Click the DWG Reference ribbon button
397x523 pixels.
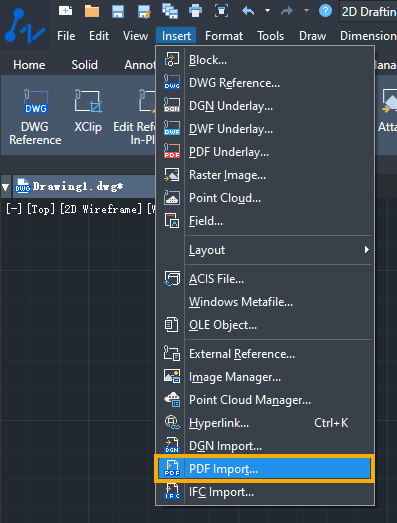click(x=35, y=117)
